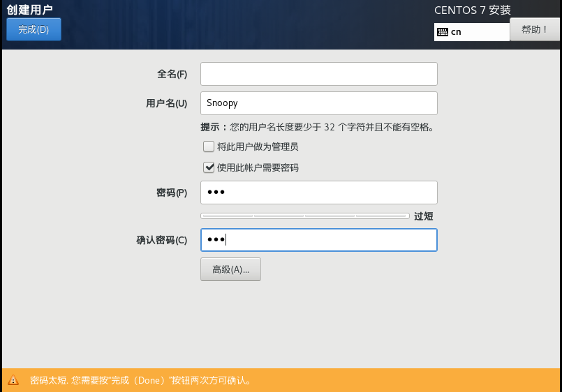The image size is (562, 392).
Task: Open the 高级(A)... advanced settings button
Action: click(x=230, y=269)
